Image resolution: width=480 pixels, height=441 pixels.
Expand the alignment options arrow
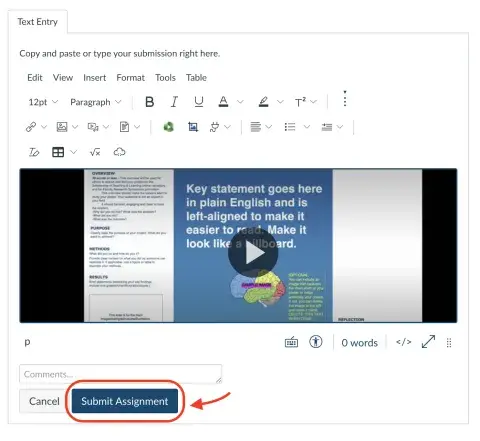point(269,127)
